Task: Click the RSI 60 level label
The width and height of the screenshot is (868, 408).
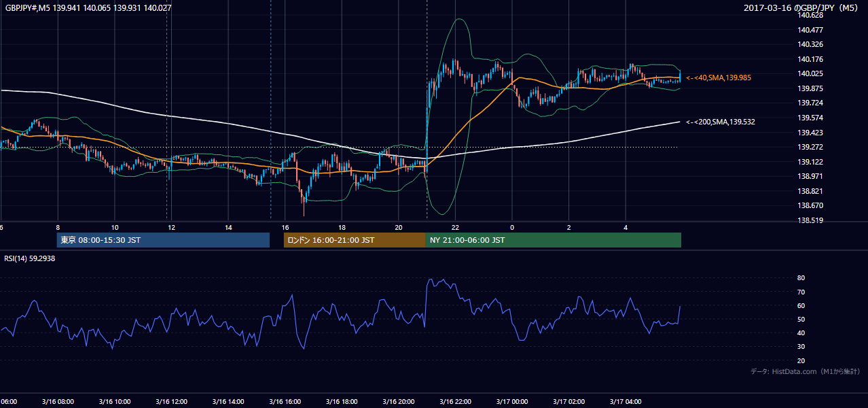Action: [801, 305]
